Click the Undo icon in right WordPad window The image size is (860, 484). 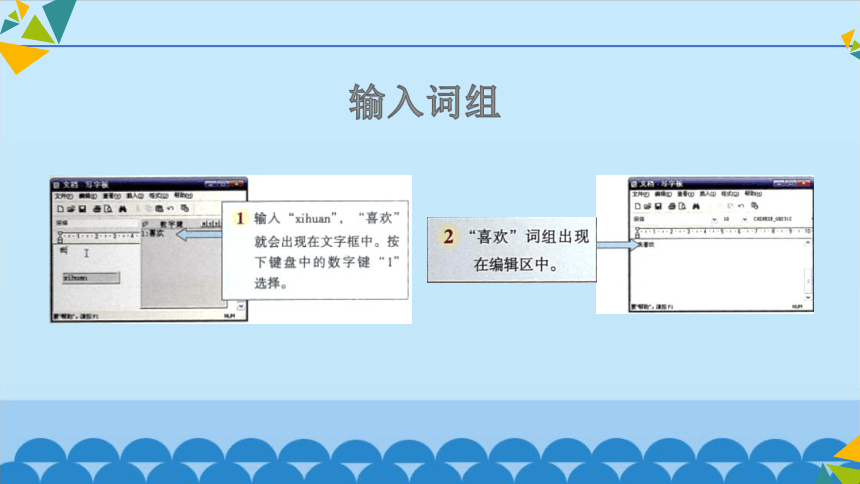click(x=741, y=206)
